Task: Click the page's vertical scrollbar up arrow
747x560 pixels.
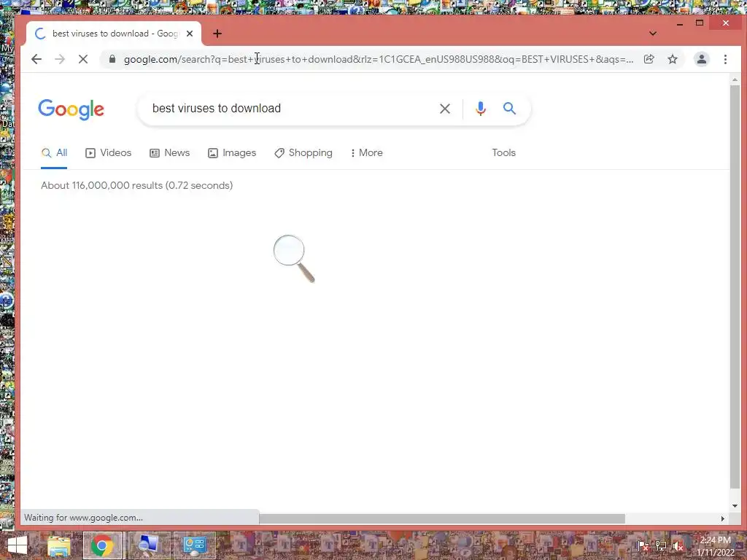Action: pyautogui.click(x=735, y=80)
